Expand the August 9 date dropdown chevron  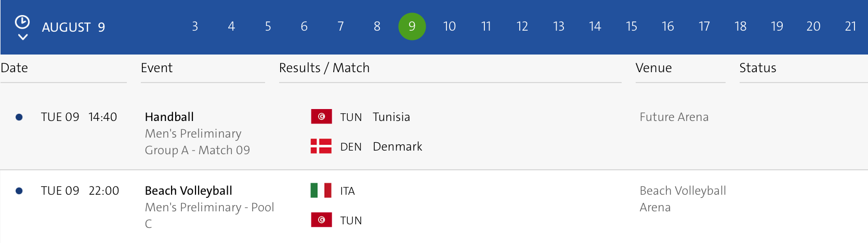(x=22, y=37)
